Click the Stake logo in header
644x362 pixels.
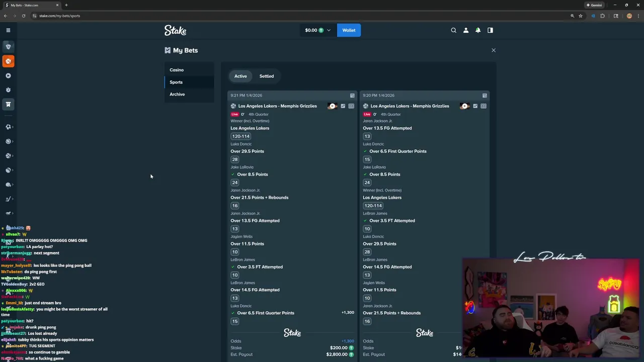pos(175,30)
